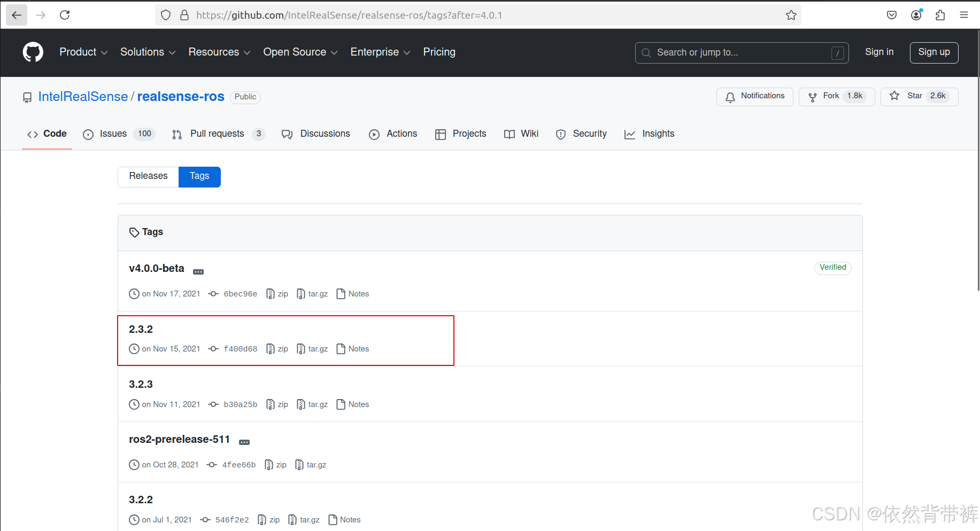Image resolution: width=980 pixels, height=531 pixels.
Task: Download tar.gz for tag 3.2.2
Action: pos(304,520)
